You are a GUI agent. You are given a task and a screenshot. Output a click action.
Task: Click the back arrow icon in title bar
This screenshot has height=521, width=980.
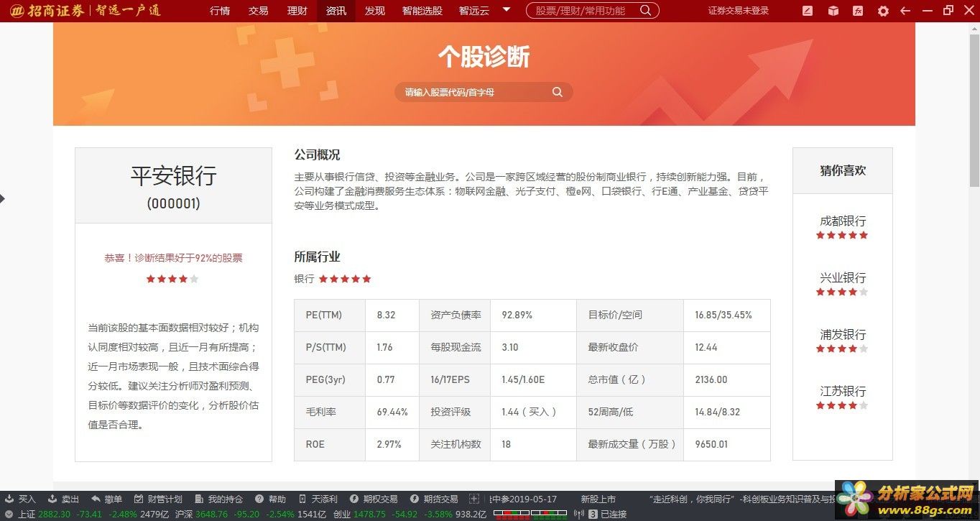pos(905,11)
